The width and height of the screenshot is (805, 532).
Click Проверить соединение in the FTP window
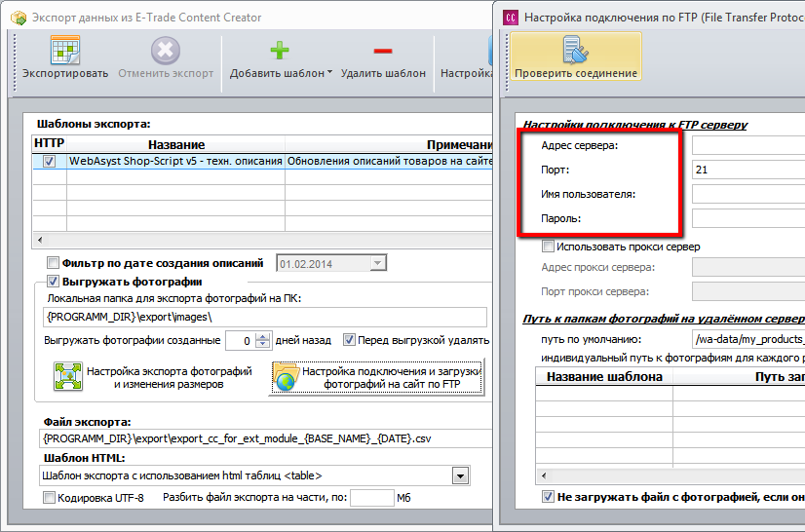(576, 57)
